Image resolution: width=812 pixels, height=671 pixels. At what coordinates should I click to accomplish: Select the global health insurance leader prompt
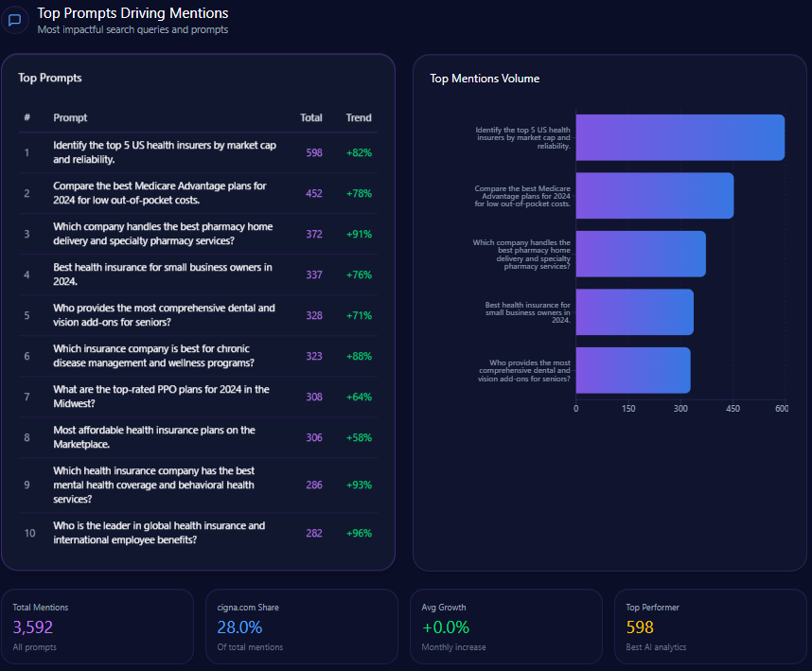click(158, 533)
